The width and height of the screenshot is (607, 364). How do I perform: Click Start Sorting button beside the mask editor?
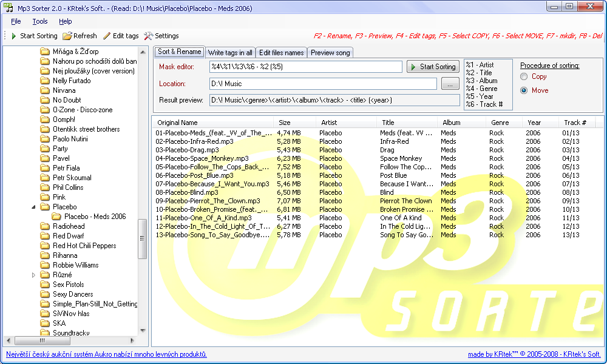click(433, 67)
